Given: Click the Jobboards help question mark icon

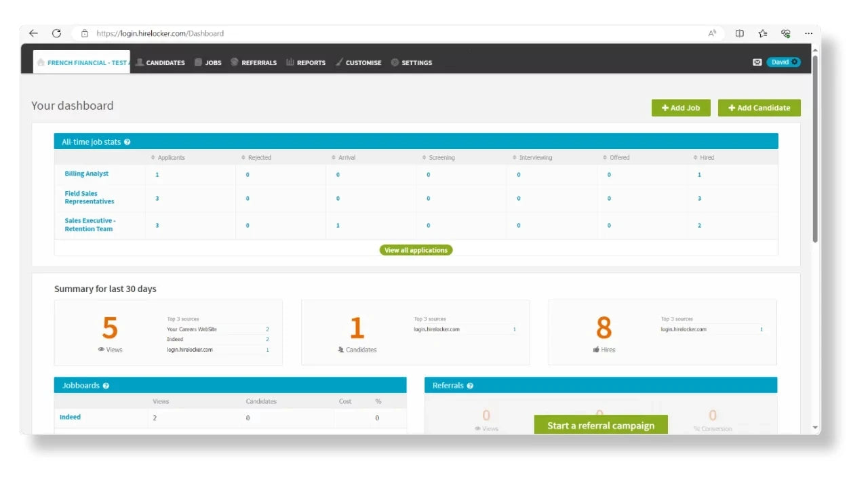Looking at the screenshot, I should pyautogui.click(x=106, y=386).
